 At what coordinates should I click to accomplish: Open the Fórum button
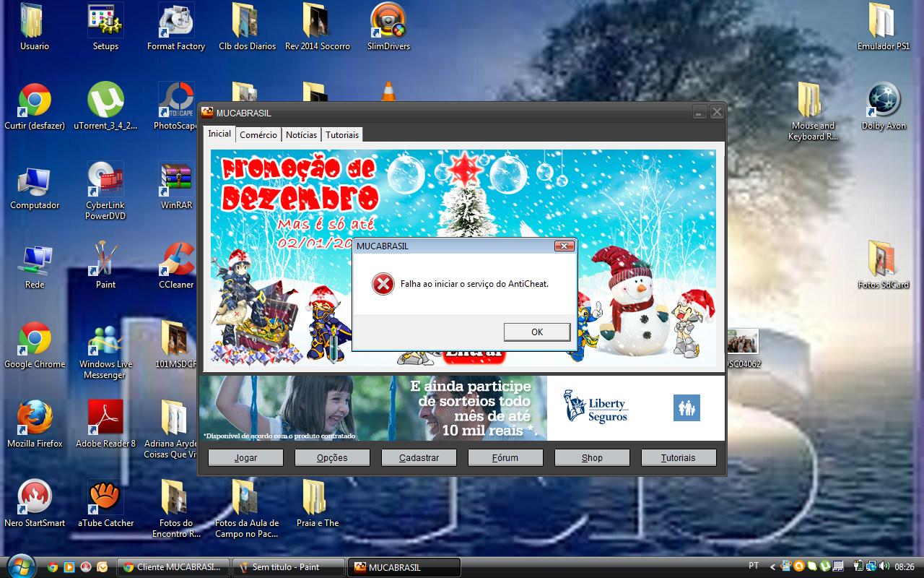pos(505,457)
